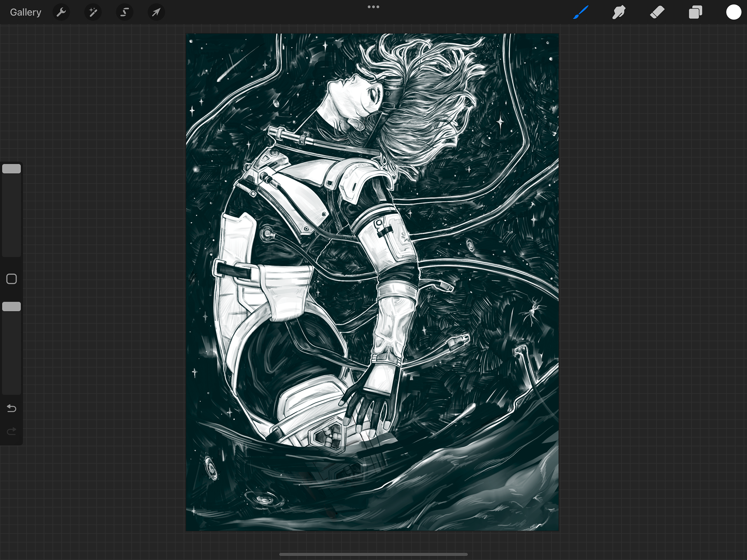Select the Brush paint tool
Screen dimensions: 747x560
[x=580, y=12]
